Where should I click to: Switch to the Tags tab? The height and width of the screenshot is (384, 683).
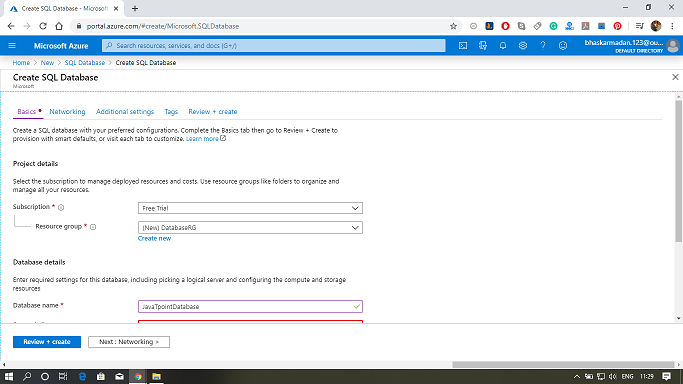pyautogui.click(x=171, y=111)
